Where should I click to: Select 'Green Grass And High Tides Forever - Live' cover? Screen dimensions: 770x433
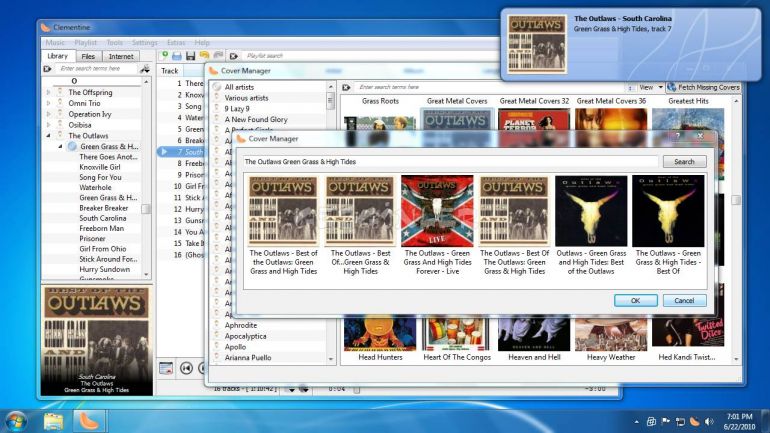[x=437, y=225]
